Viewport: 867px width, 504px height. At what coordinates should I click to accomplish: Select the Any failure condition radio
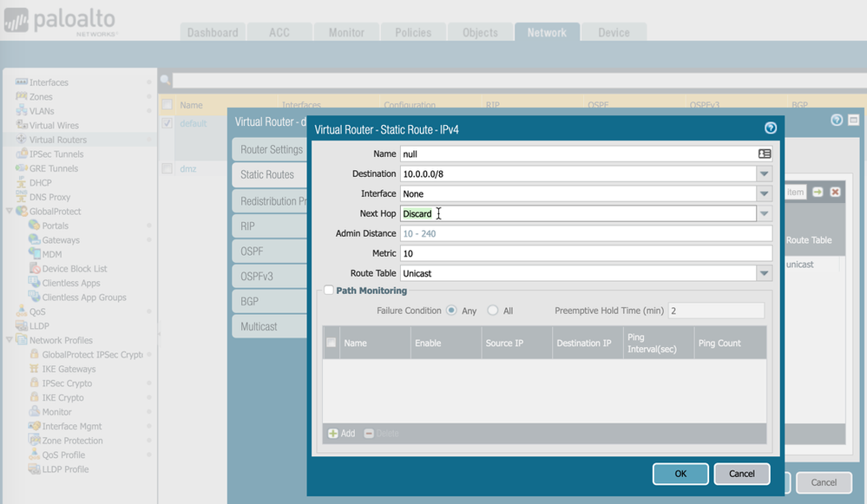[451, 311]
